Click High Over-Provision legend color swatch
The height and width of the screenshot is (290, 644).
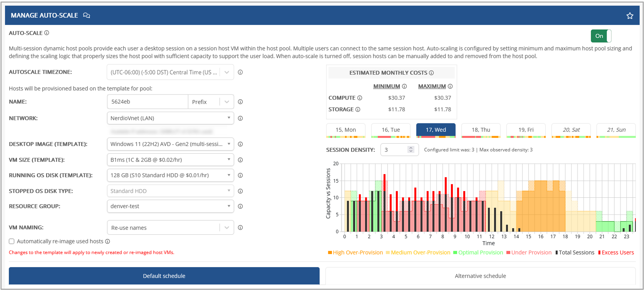coord(330,253)
